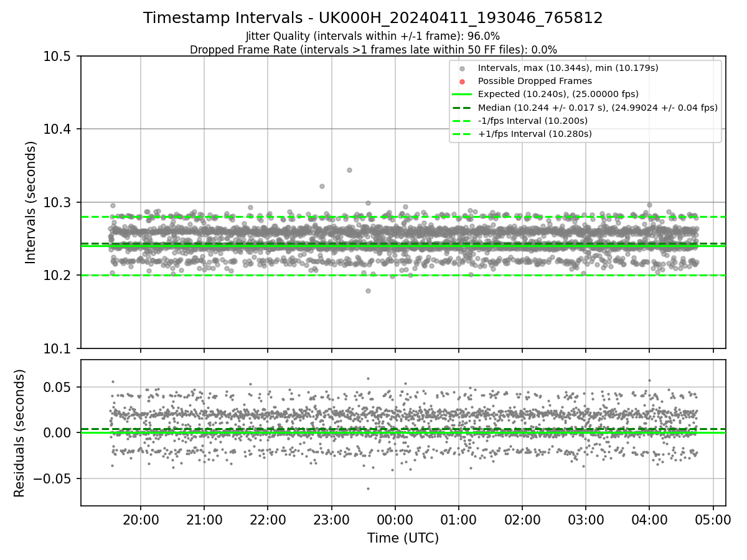Click the 10.5 tick label on intervals axis
747x560 pixels.
tap(59, 57)
